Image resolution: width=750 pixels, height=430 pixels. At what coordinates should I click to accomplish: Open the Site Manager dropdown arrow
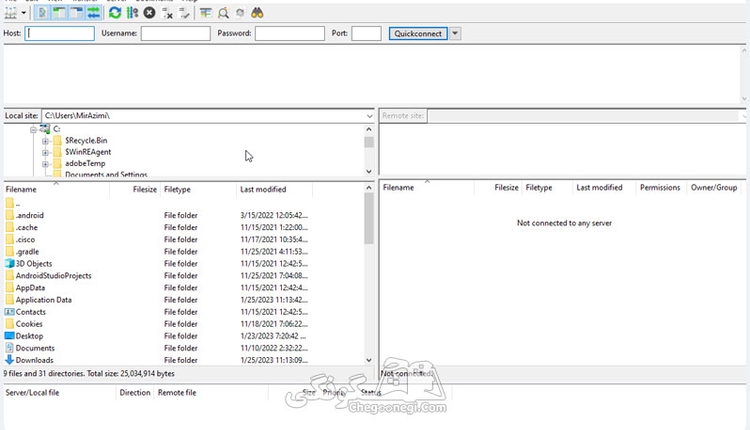[x=23, y=13]
